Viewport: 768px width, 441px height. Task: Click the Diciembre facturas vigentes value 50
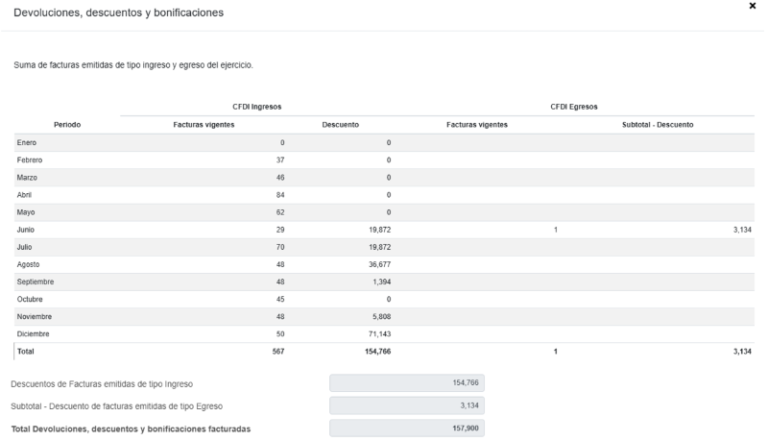point(280,334)
